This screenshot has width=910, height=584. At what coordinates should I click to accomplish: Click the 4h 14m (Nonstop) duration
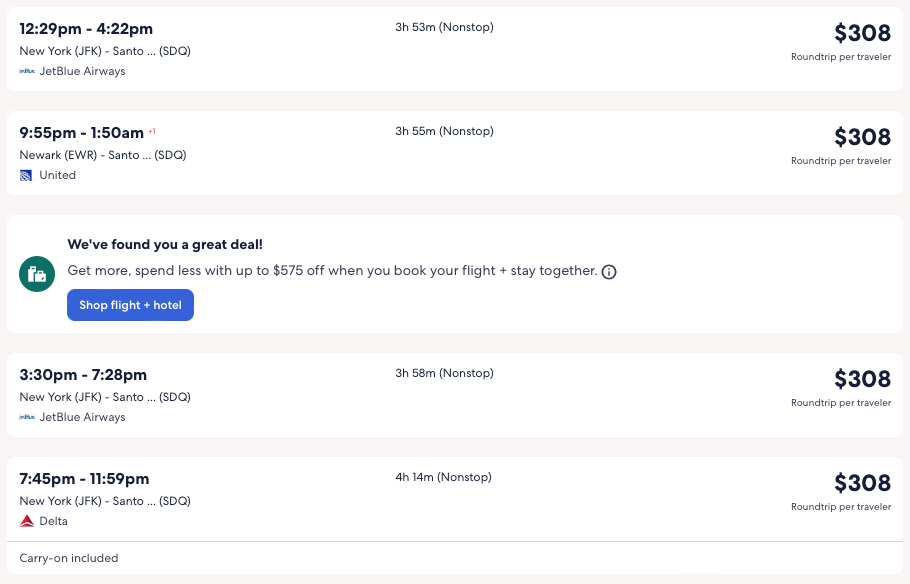tap(444, 477)
